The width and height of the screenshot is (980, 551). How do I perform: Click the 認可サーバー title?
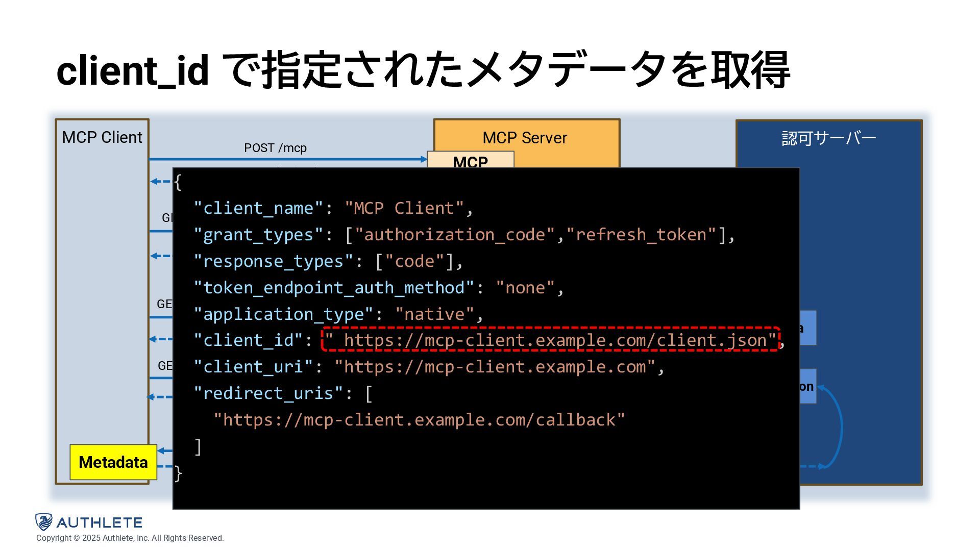coord(828,138)
